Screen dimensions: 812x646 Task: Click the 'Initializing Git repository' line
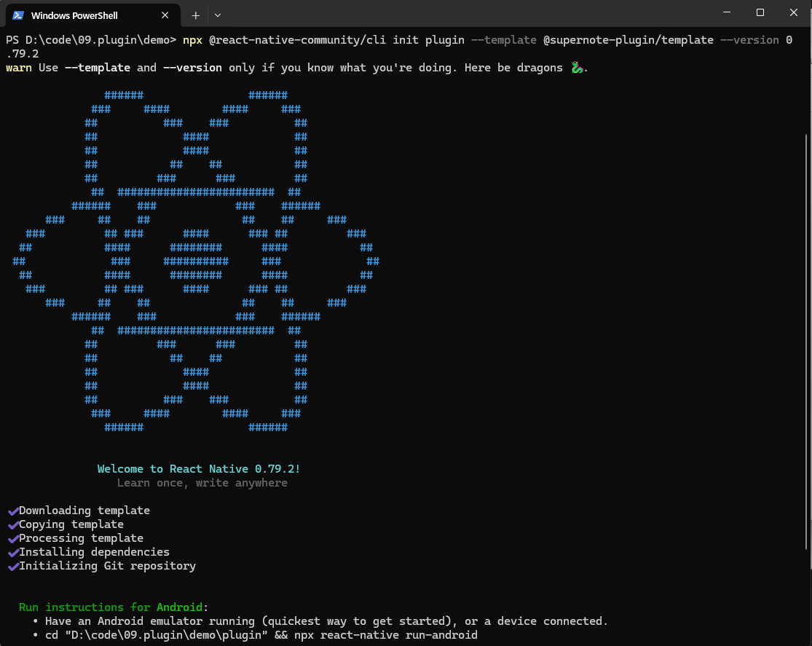(x=107, y=566)
